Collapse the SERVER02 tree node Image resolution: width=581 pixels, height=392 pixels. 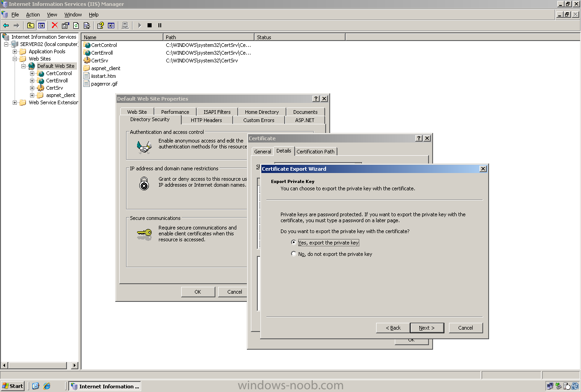coord(6,44)
